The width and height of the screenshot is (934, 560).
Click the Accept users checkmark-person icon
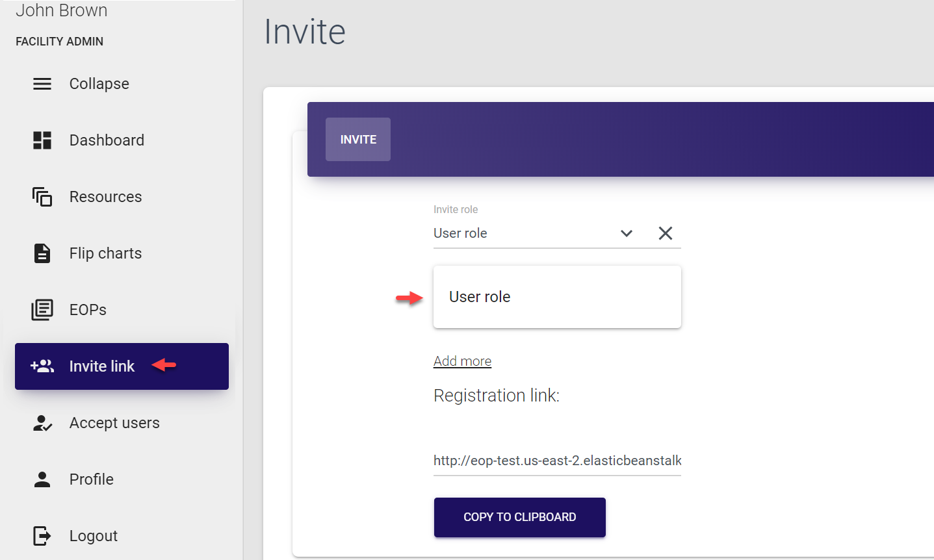pyautogui.click(x=42, y=423)
